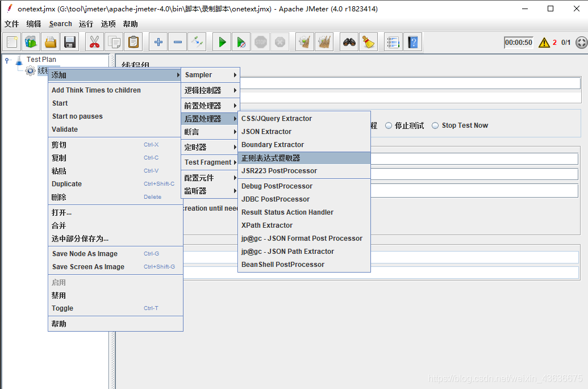Expand the 前置处理器 submenu
This screenshot has width=588, height=389.
tap(210, 106)
